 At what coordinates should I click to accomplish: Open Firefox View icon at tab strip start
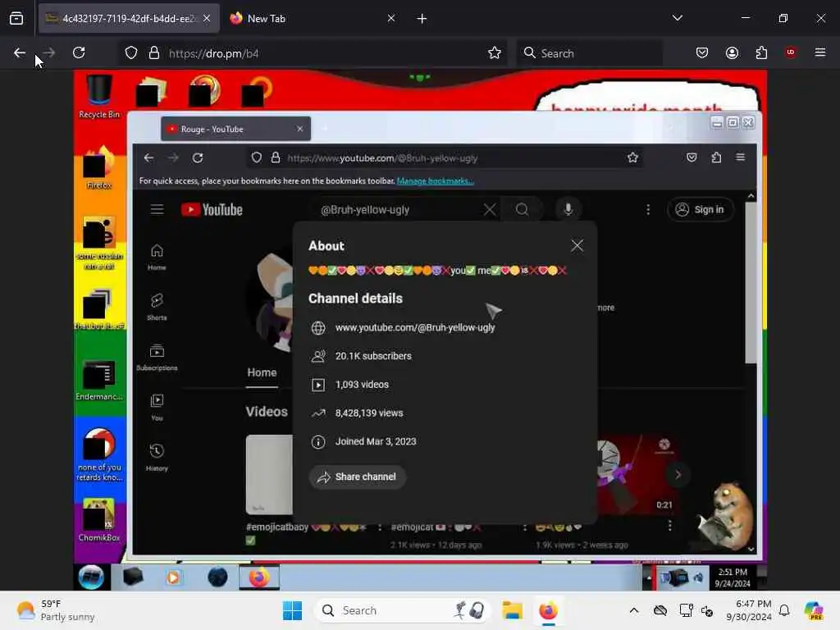coord(16,18)
